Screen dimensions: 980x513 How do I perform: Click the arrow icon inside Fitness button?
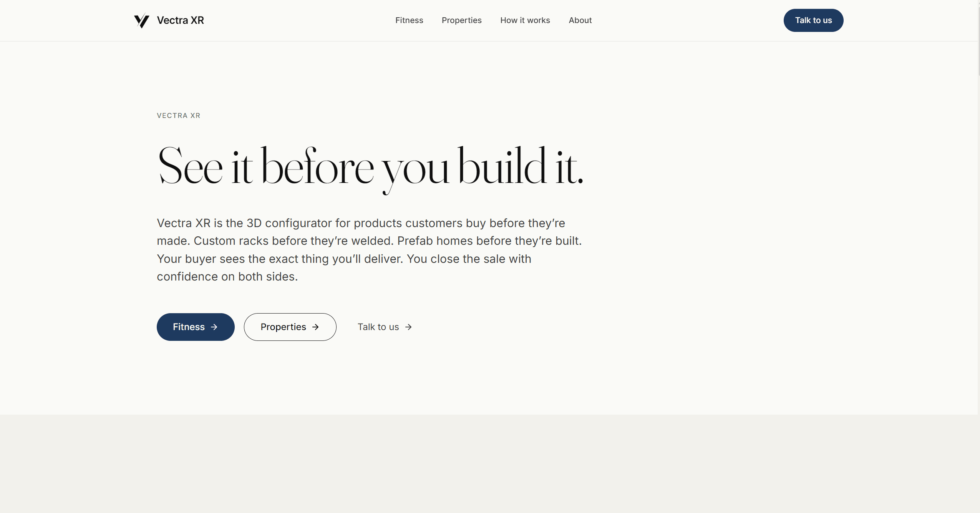click(x=214, y=327)
